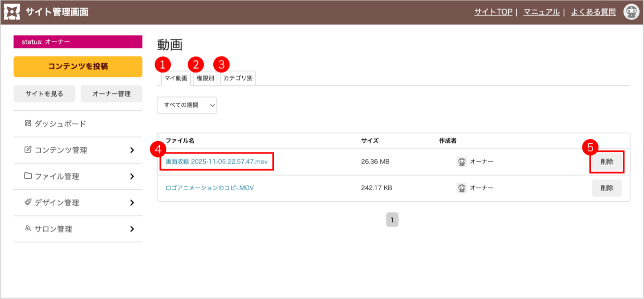The width and height of the screenshot is (644, 299).
Task: Click the ファイル管理 folder icon
Action: (28, 176)
